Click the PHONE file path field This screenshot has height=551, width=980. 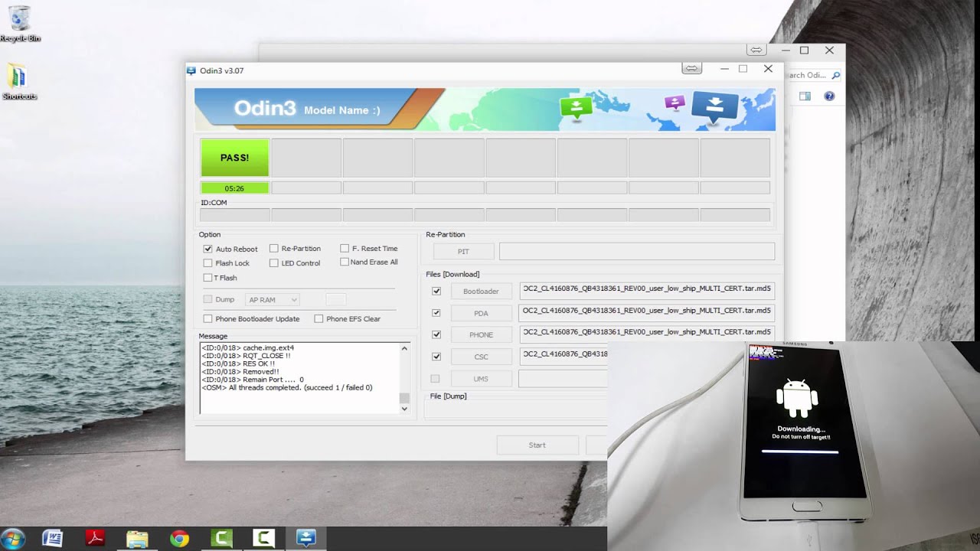646,334
